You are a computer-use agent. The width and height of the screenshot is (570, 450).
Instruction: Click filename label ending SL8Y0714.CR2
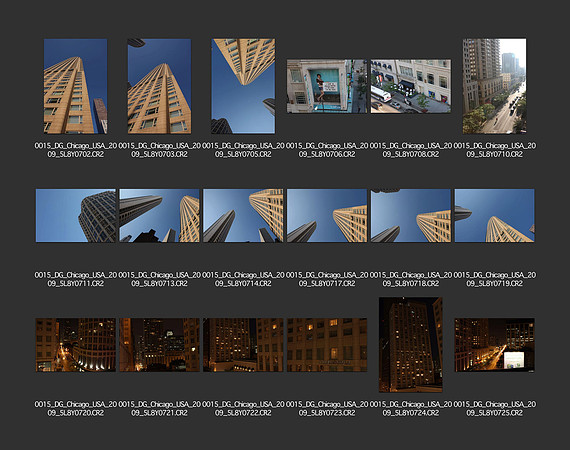click(x=243, y=279)
